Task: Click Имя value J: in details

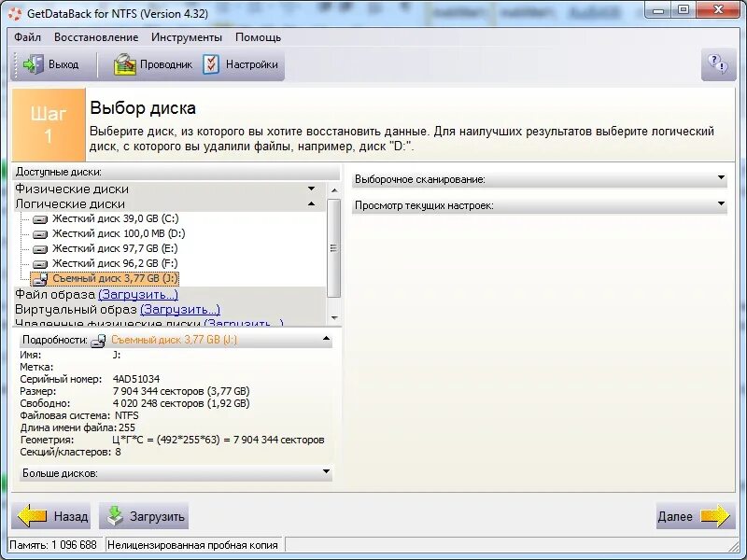Action: (117, 356)
